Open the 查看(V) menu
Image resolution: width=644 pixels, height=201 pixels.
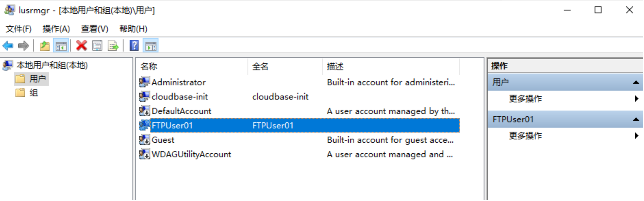[95, 29]
